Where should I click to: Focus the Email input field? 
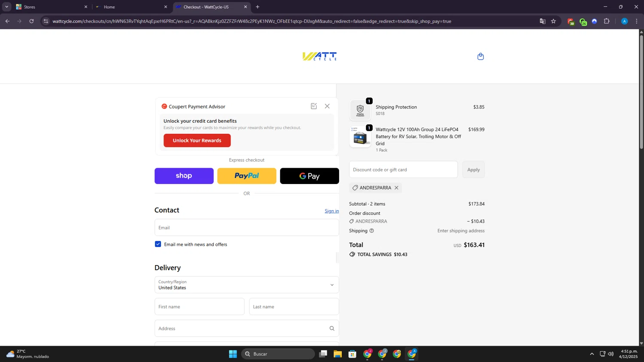246,227
